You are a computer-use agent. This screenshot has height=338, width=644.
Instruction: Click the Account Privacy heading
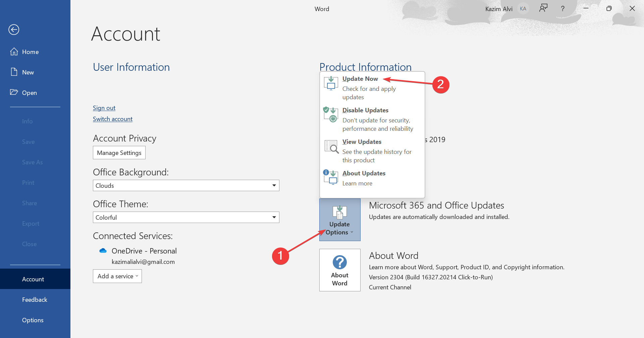tap(125, 138)
